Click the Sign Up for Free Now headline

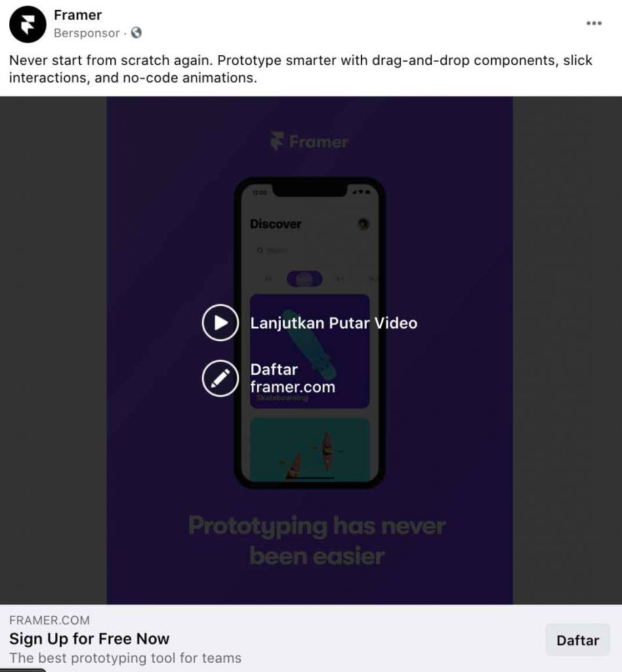(89, 639)
